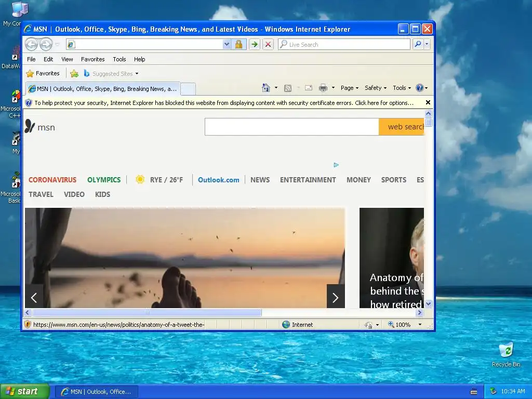Click the Windows start button
Screen dimensions: 532x399
(x=24, y=392)
